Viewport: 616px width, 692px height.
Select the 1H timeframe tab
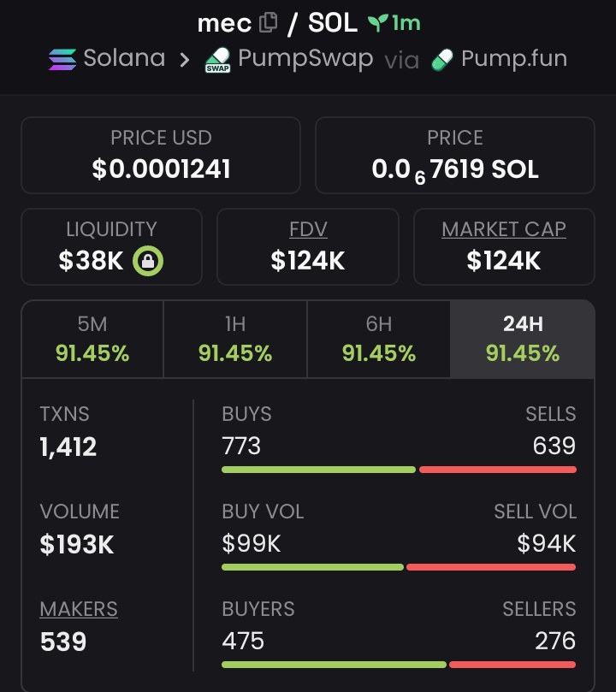(235, 339)
